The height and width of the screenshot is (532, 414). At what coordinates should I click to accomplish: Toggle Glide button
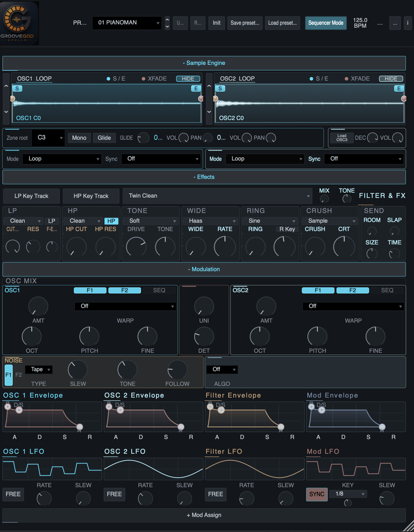(x=104, y=138)
